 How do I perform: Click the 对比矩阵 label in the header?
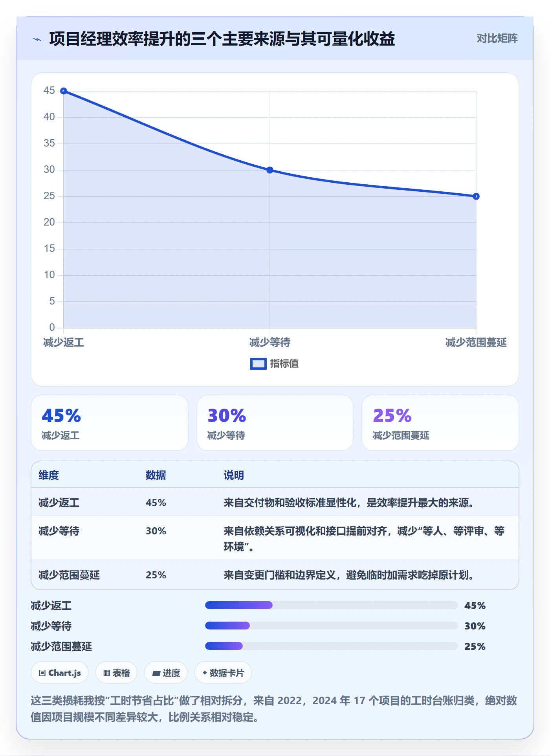(x=497, y=39)
